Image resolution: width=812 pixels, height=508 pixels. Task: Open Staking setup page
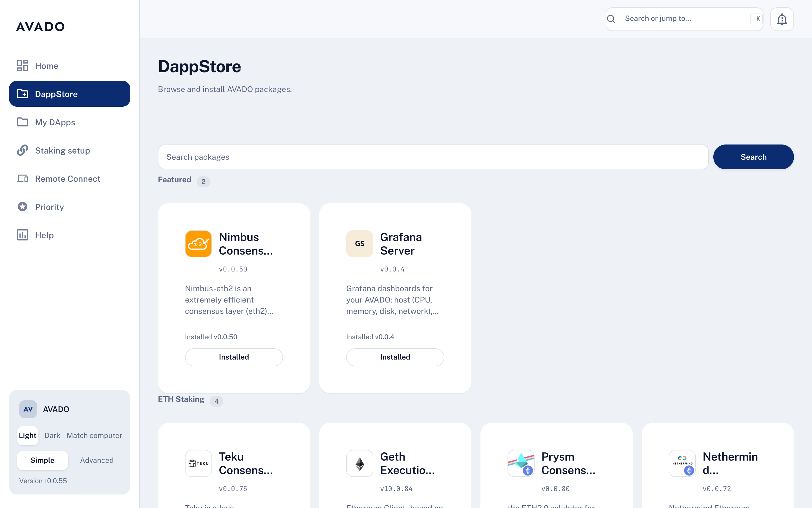point(69,150)
